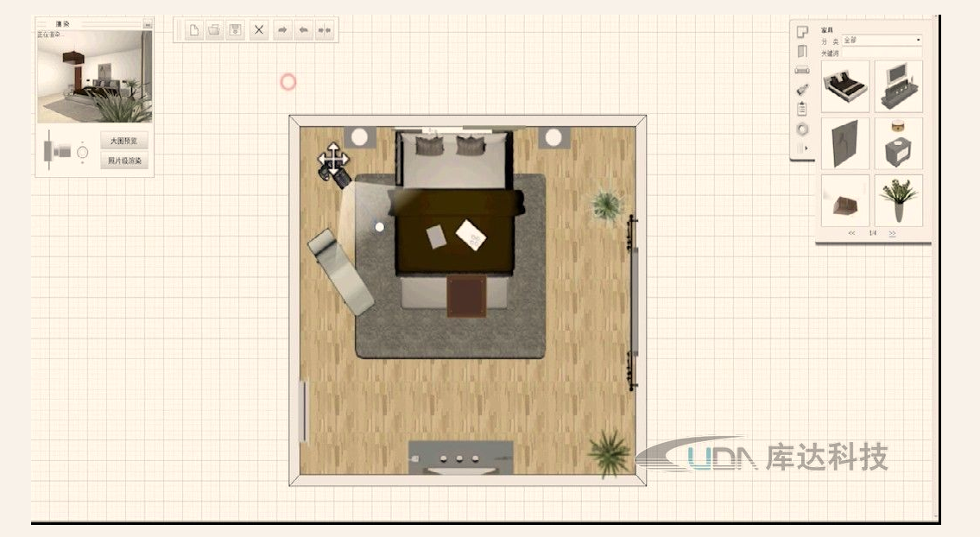Screen dimensions: 980x537
Task: Select the window on the right wall
Action: pos(633,302)
